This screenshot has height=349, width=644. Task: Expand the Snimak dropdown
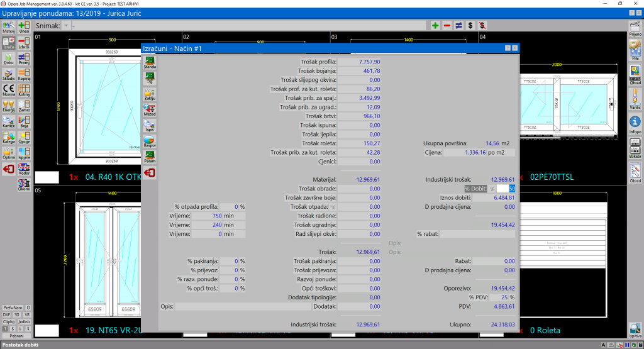click(67, 26)
